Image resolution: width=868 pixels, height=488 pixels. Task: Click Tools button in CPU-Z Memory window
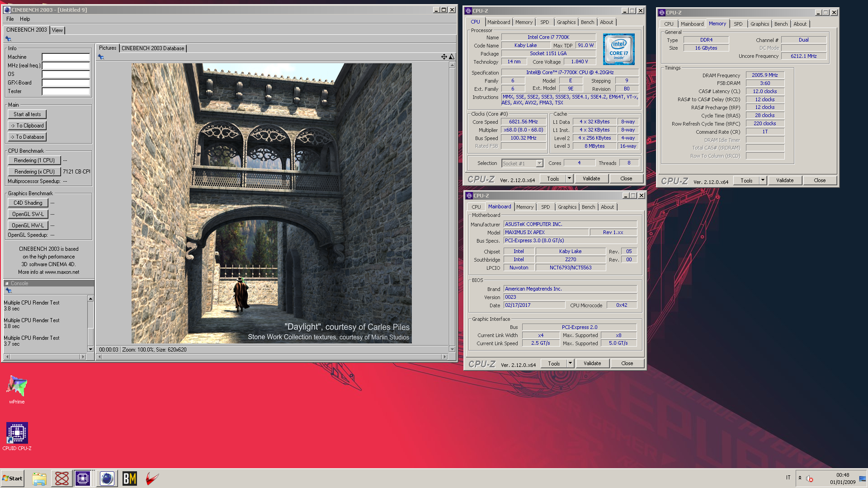(746, 180)
